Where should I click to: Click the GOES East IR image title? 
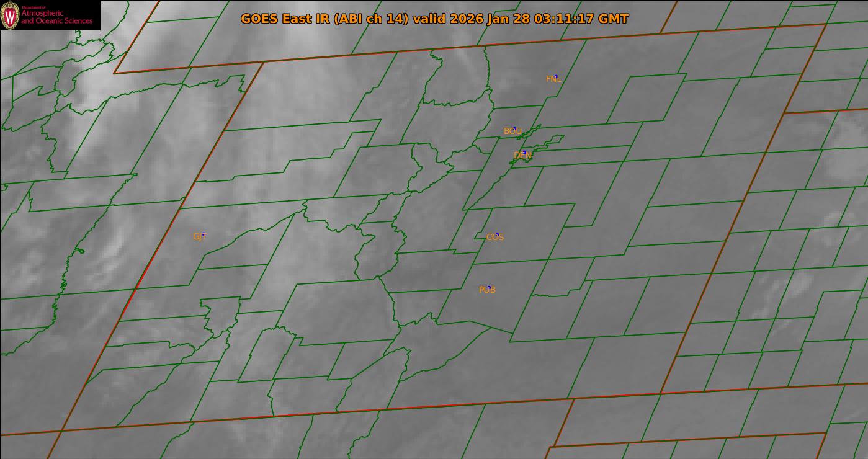434,19
